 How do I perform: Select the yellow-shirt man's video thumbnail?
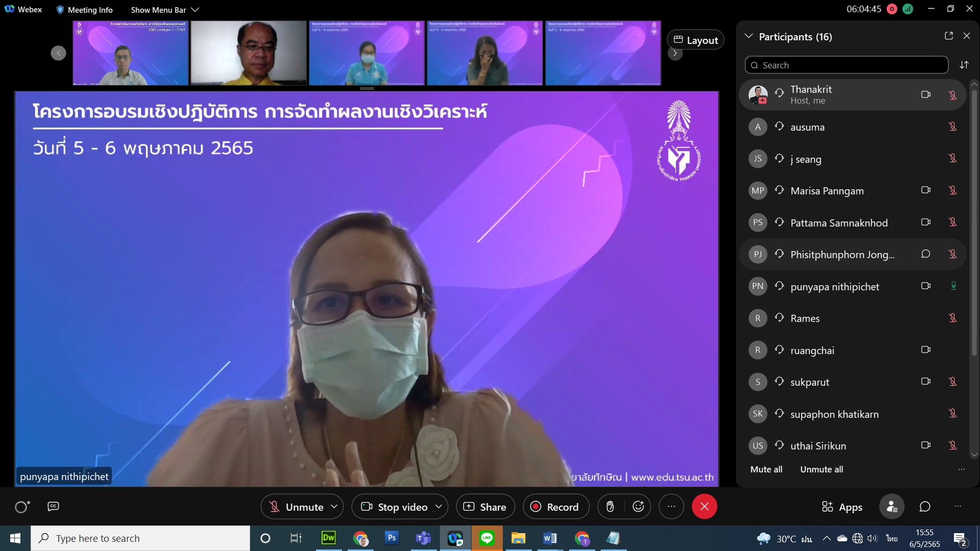point(249,53)
